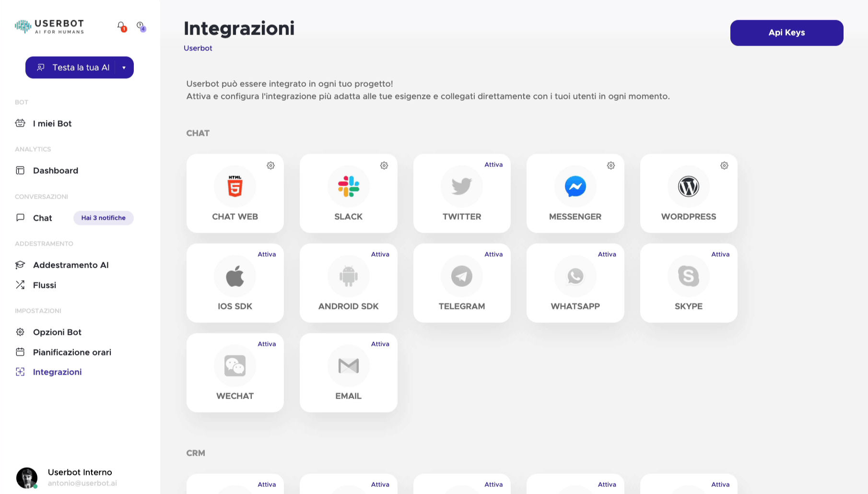Open Opzioni Bot settings
Image resolution: width=868 pixels, height=494 pixels.
(x=57, y=332)
